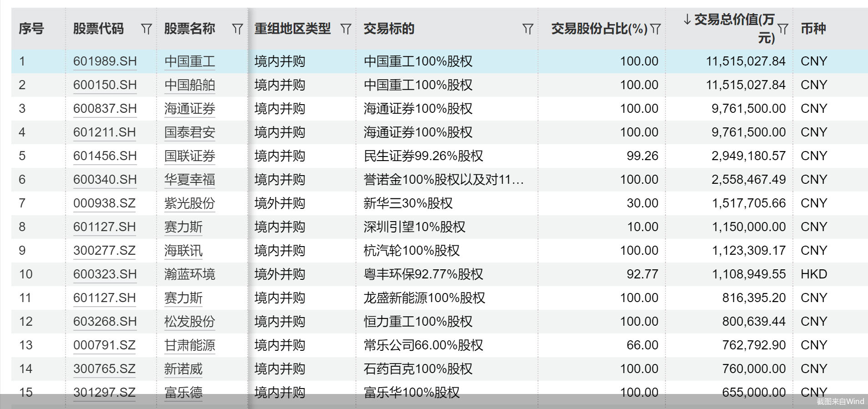Open stock name link 新诺威
The image size is (868, 409).
(x=183, y=369)
